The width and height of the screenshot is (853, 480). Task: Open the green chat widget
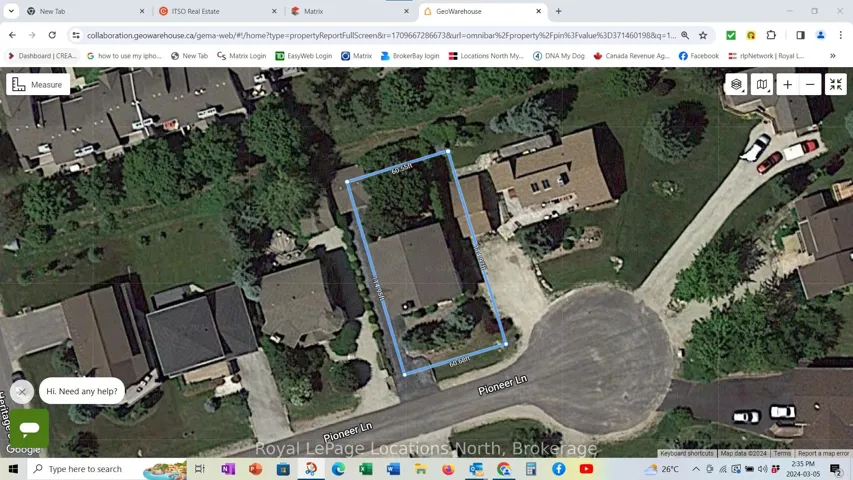[29, 428]
